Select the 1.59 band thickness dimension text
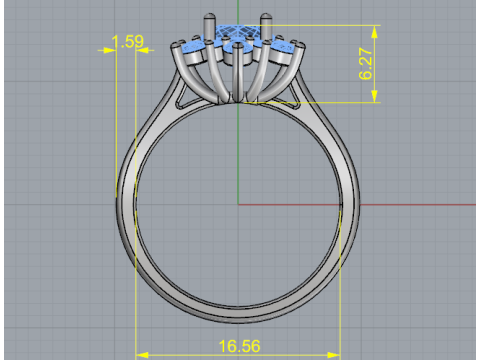480x360 pixels. tap(127, 42)
